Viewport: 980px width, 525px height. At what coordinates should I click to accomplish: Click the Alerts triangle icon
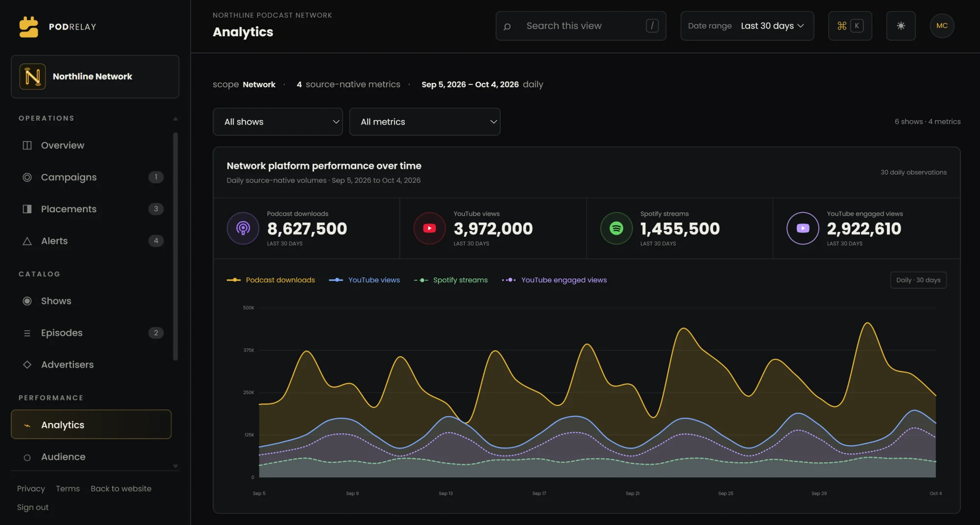click(x=27, y=241)
